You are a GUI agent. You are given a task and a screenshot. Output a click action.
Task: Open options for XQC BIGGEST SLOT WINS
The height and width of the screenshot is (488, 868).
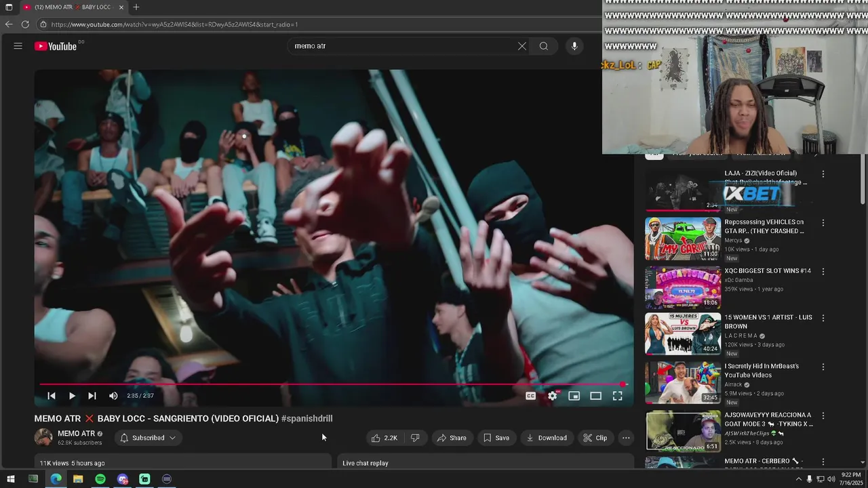pyautogui.click(x=823, y=271)
